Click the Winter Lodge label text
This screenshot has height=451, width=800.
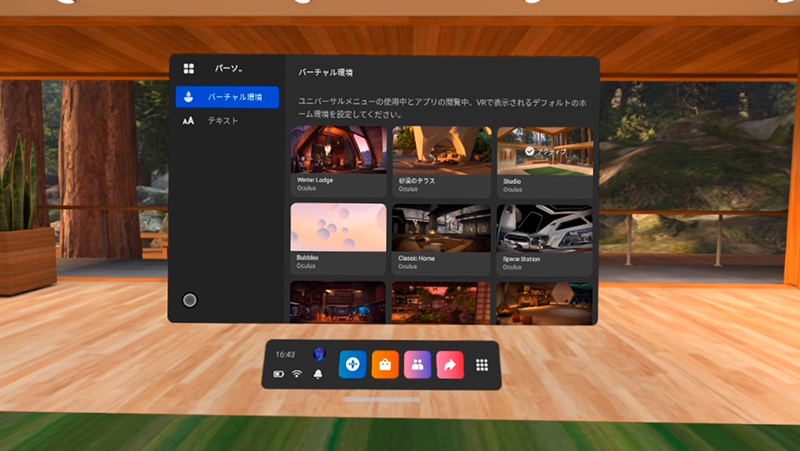315,180
